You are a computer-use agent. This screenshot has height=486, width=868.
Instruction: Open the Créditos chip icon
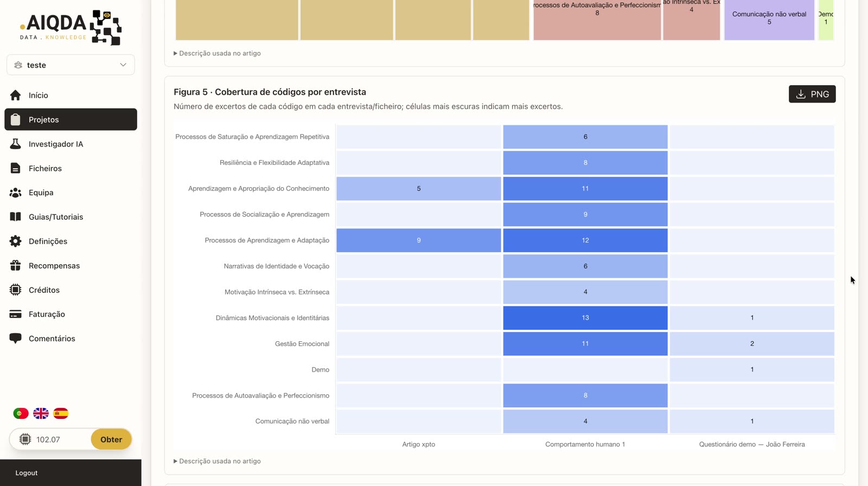point(15,290)
